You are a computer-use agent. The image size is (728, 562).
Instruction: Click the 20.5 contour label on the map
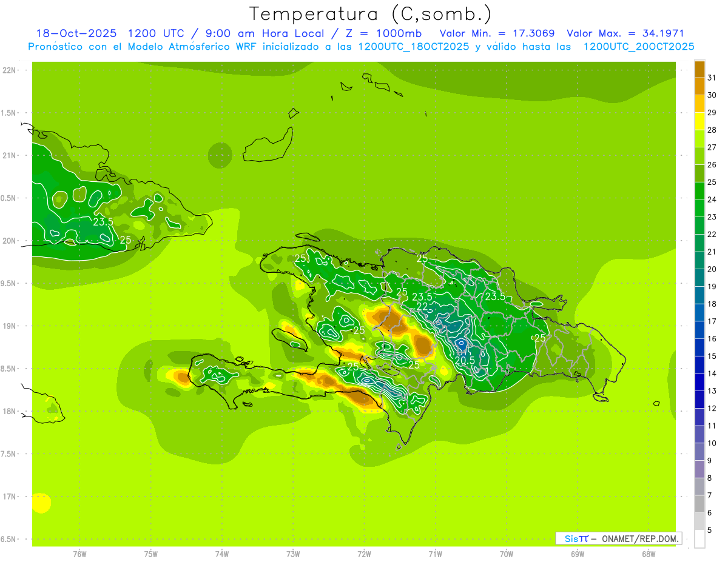point(465,360)
